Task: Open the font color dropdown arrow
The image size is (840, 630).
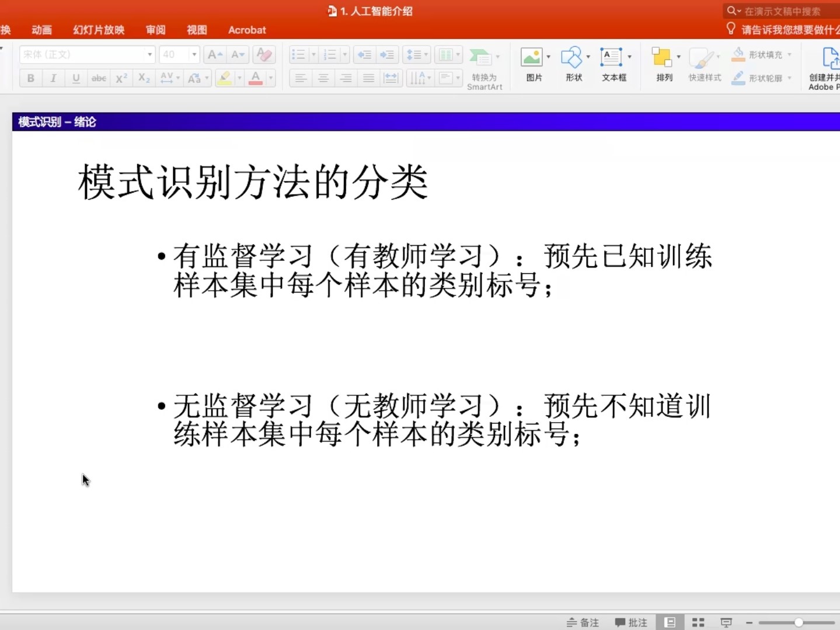Action: 270,78
